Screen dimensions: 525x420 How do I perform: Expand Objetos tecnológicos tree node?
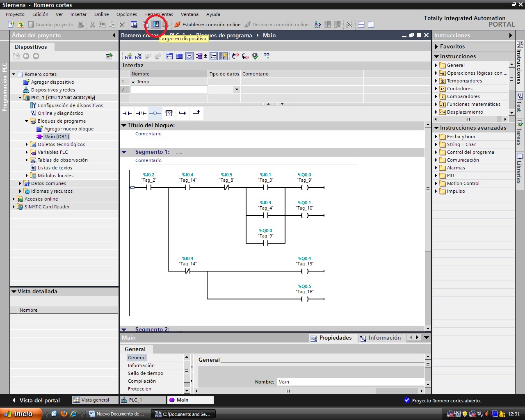[27, 144]
